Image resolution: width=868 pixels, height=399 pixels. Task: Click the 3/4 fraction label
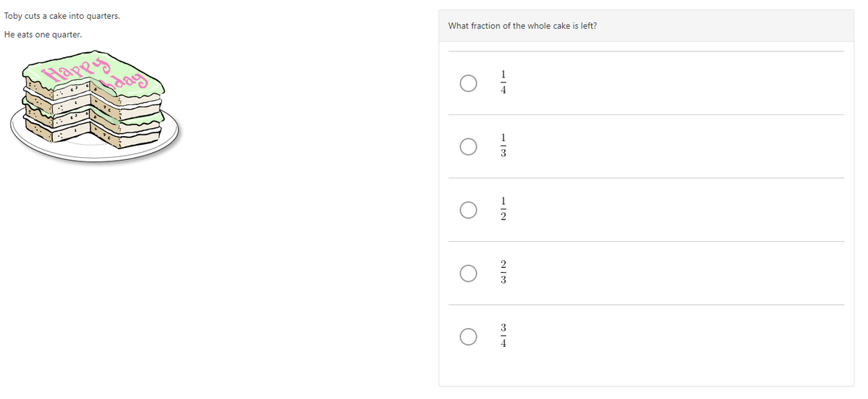click(x=503, y=337)
